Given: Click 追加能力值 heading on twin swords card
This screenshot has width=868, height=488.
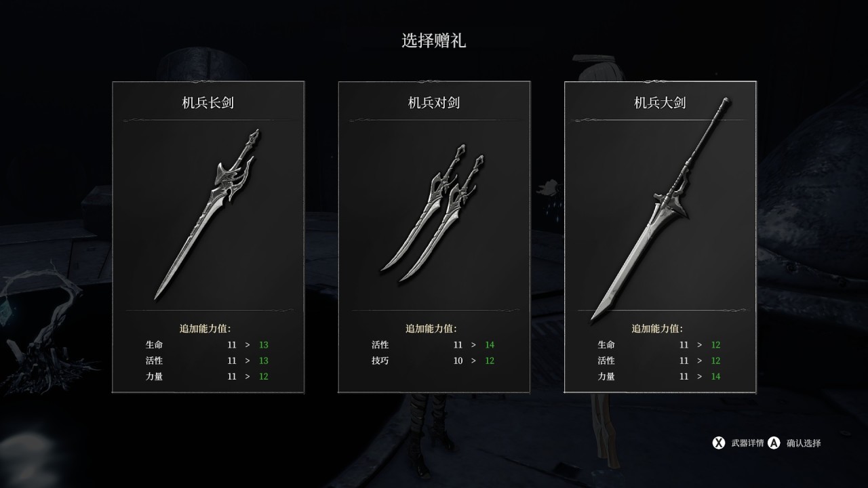Looking at the screenshot, I should tap(431, 329).
